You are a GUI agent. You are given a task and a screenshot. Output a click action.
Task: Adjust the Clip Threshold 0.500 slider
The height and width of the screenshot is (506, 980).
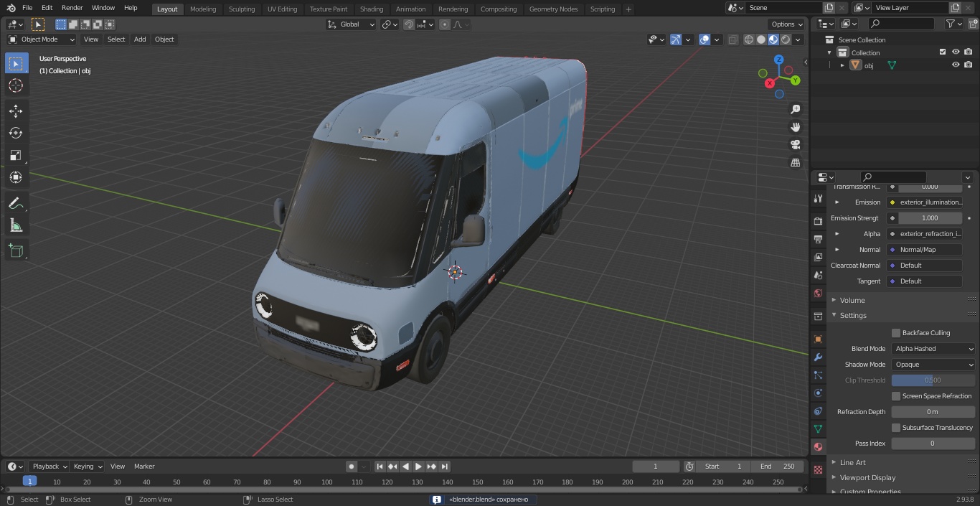tap(933, 380)
